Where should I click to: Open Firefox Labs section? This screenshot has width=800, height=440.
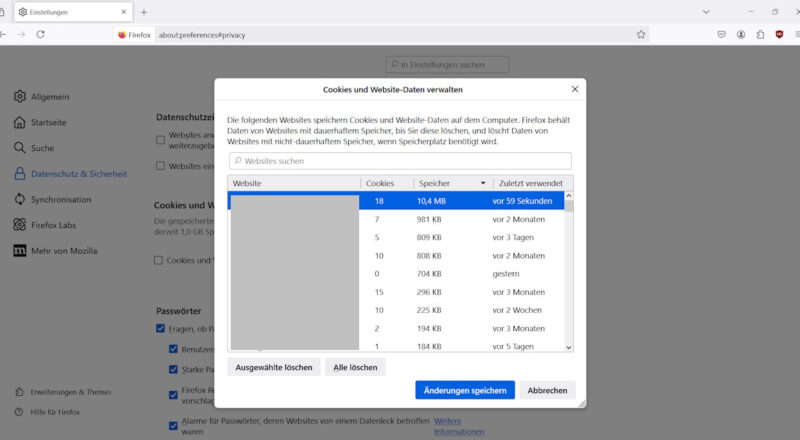click(45, 225)
